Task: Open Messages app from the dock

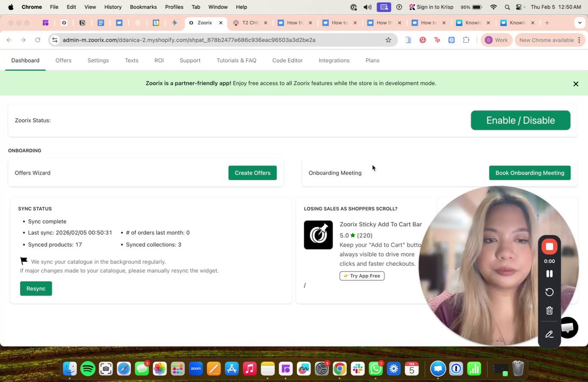Action: point(142,369)
